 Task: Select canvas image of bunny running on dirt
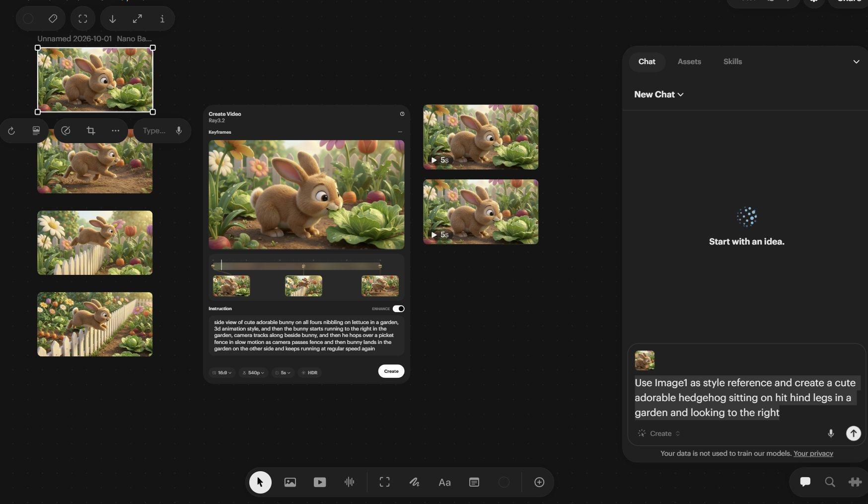click(x=95, y=169)
